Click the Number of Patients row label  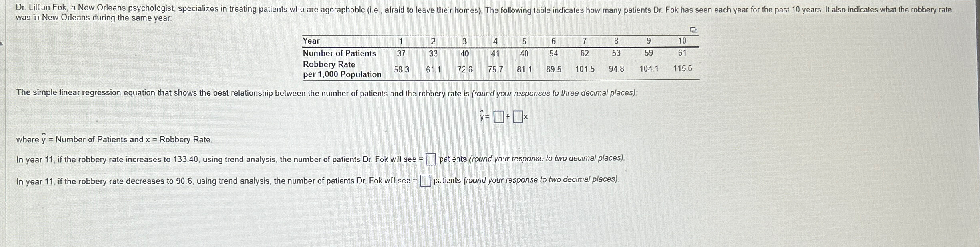pyautogui.click(x=339, y=53)
